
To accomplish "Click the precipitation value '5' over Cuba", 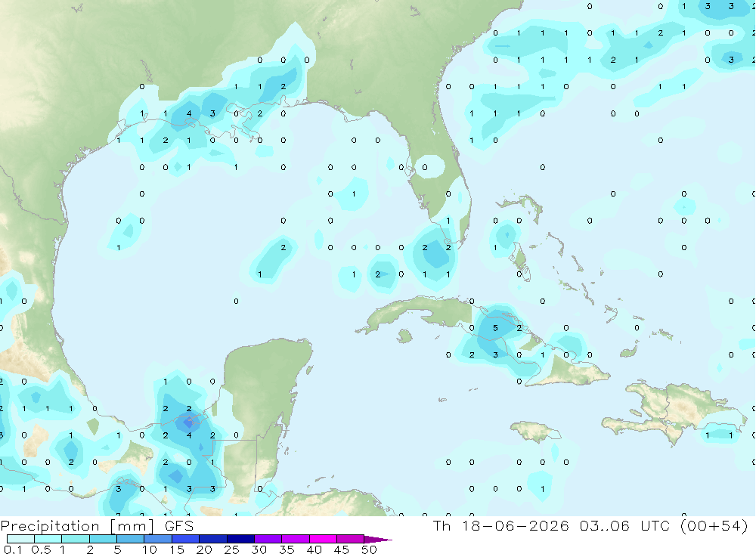I will (495, 328).
